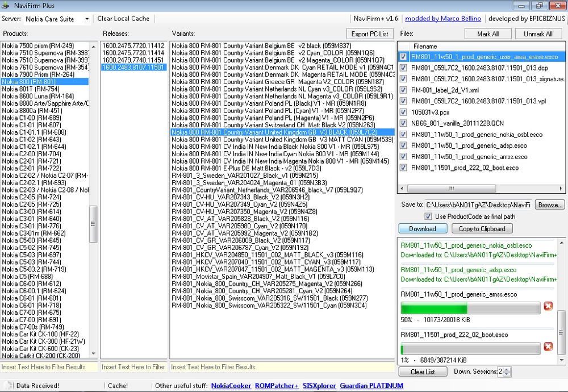Browse for a save folder
Screen dimensions: 568x392
coord(549,205)
